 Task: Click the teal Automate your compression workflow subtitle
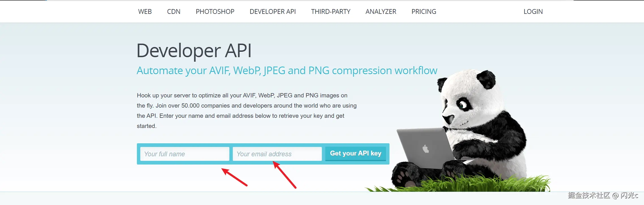[x=287, y=71]
